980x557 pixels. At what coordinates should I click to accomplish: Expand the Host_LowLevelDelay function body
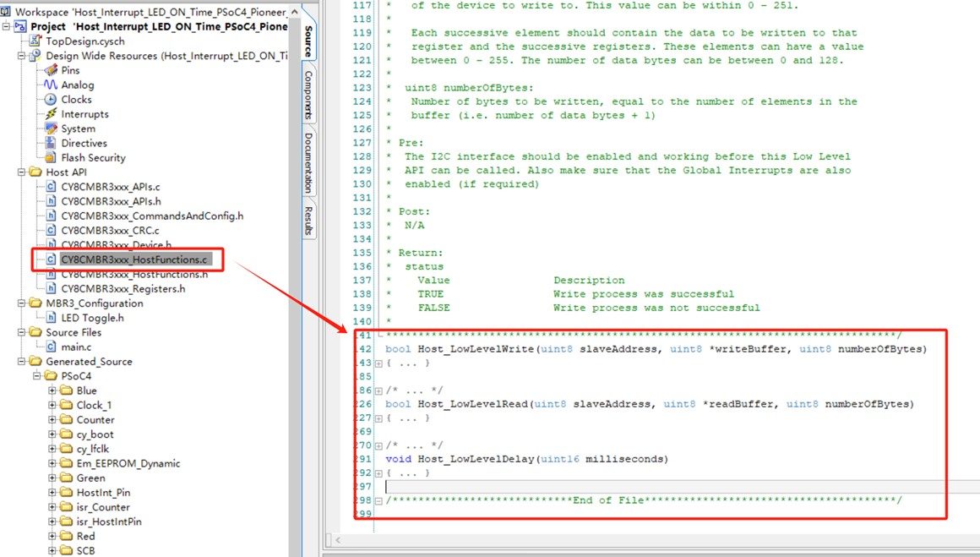[x=378, y=473]
